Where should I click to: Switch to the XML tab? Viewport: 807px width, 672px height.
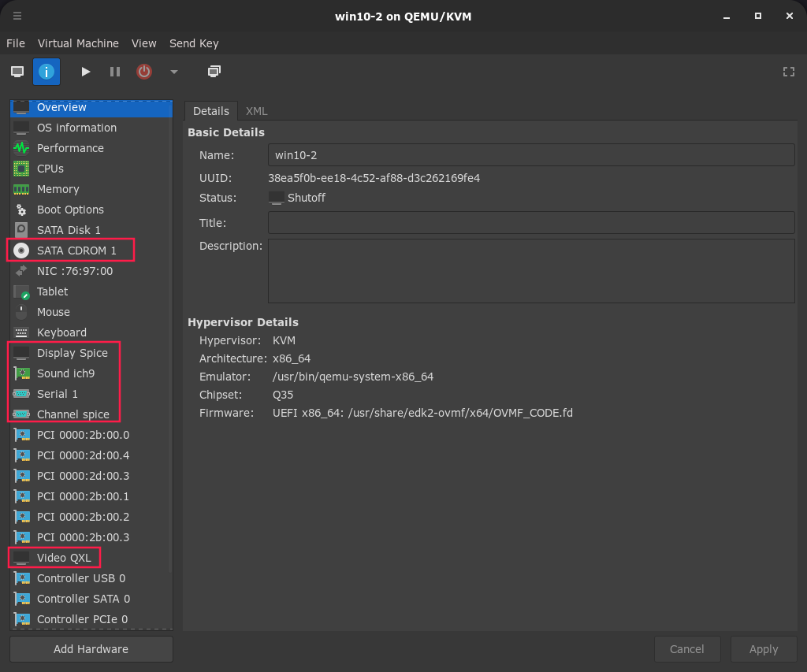pyautogui.click(x=256, y=111)
